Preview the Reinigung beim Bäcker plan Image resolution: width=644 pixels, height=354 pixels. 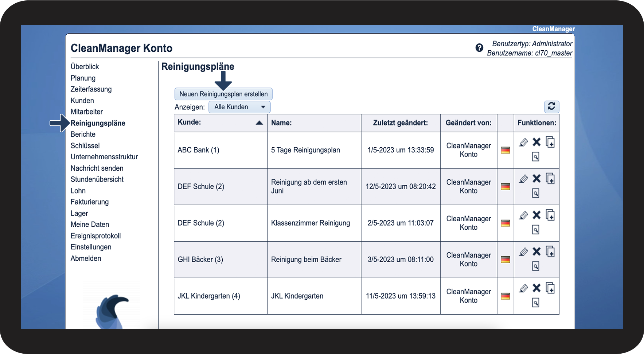click(535, 266)
